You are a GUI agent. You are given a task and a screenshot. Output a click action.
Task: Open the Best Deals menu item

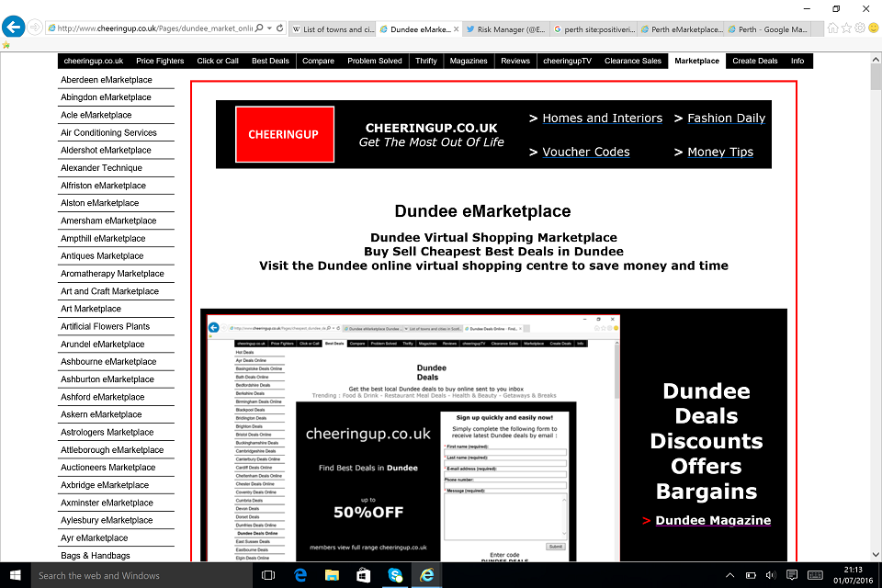tap(270, 61)
